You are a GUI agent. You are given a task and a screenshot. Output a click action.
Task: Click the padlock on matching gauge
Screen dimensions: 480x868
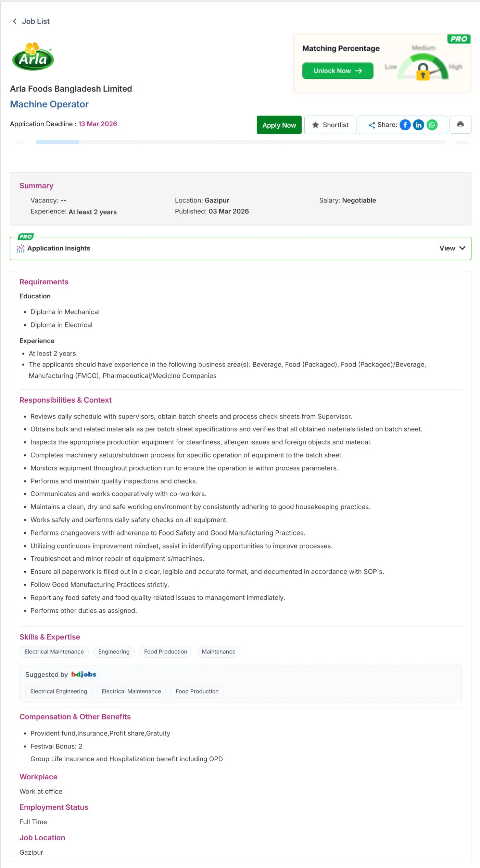pos(423,72)
